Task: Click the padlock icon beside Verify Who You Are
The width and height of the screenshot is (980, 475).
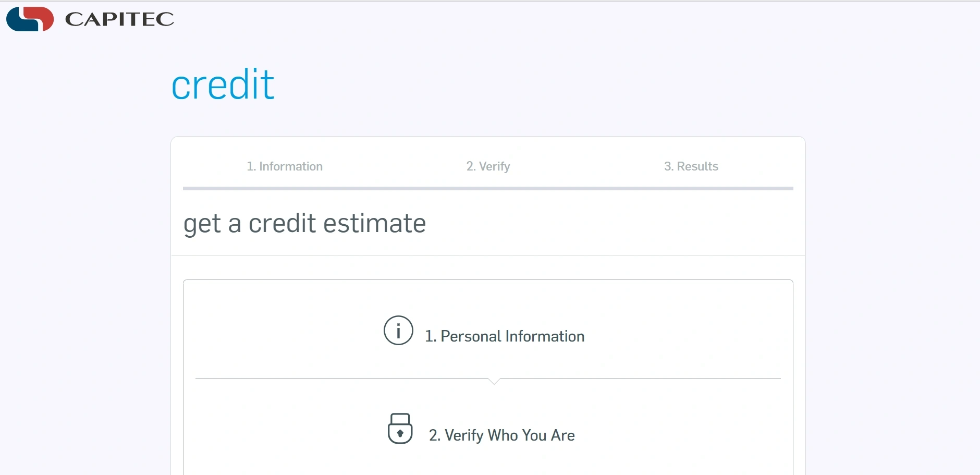Action: click(400, 429)
